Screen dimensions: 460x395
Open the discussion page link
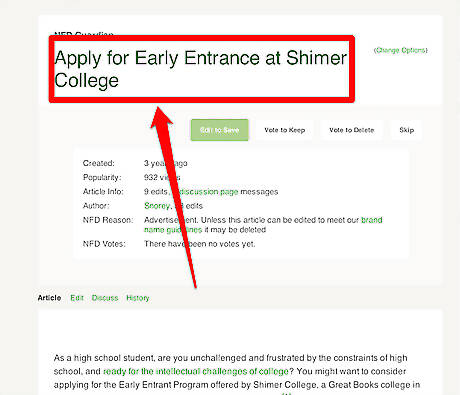point(208,192)
